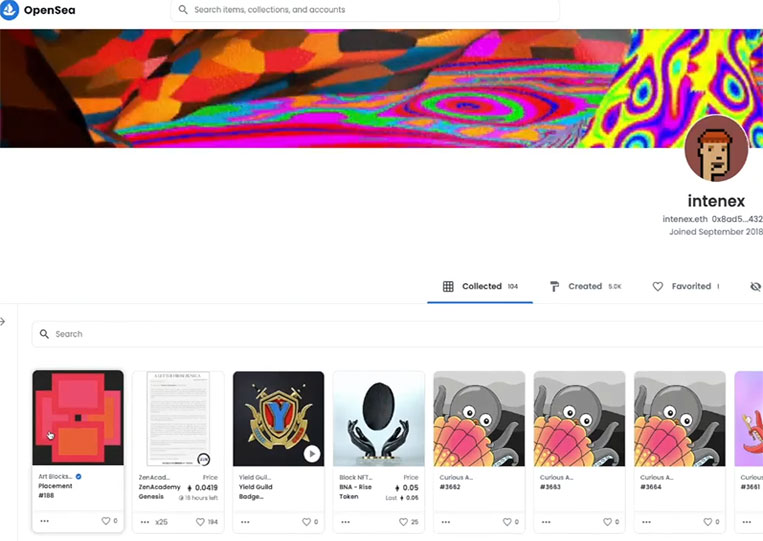763x541 pixels.
Task: Heart the BNA Rise Token item
Action: coord(403,522)
